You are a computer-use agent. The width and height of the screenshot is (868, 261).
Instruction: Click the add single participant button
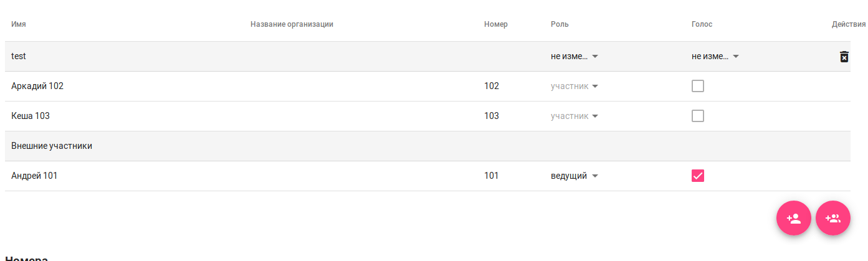point(793,219)
